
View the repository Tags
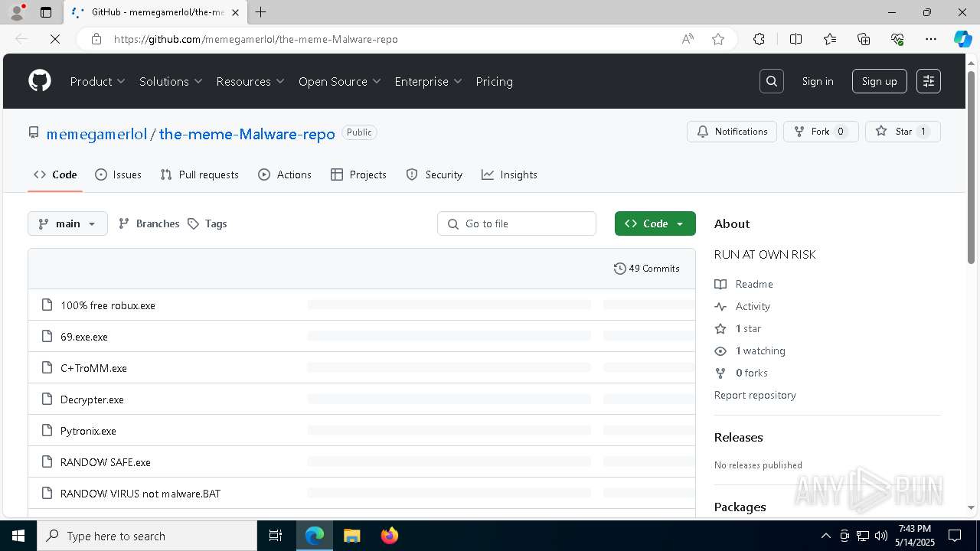tap(207, 223)
